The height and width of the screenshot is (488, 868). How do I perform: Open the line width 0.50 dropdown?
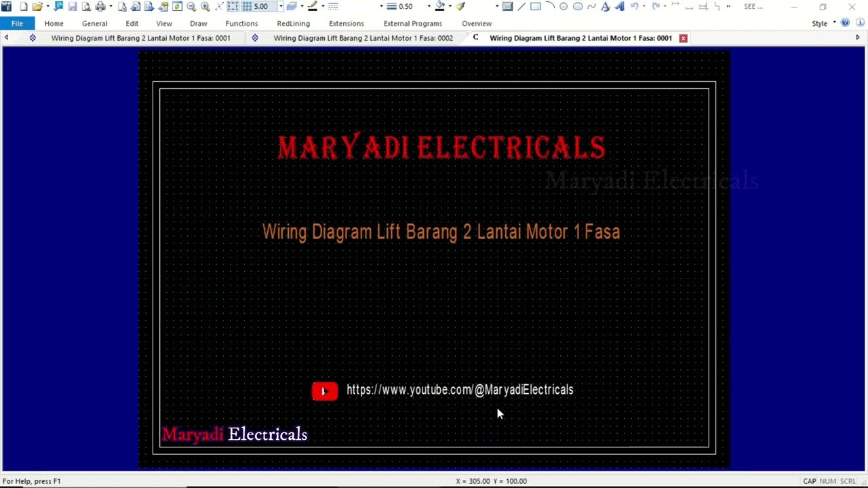point(429,6)
